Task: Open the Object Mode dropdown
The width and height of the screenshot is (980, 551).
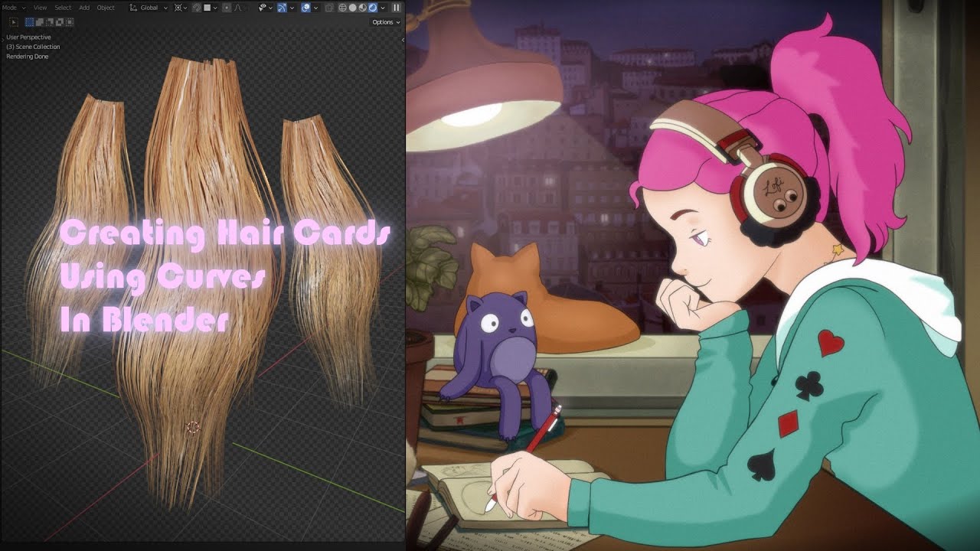Action: (14, 8)
